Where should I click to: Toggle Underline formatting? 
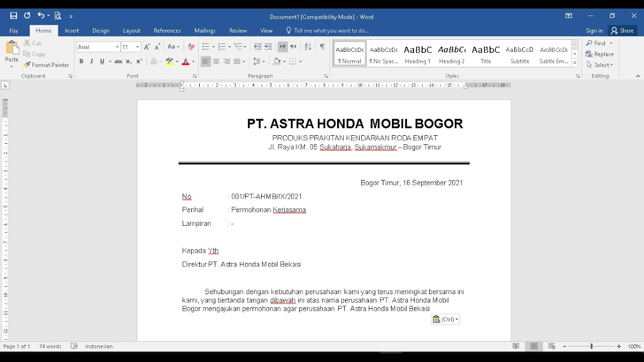(x=102, y=61)
